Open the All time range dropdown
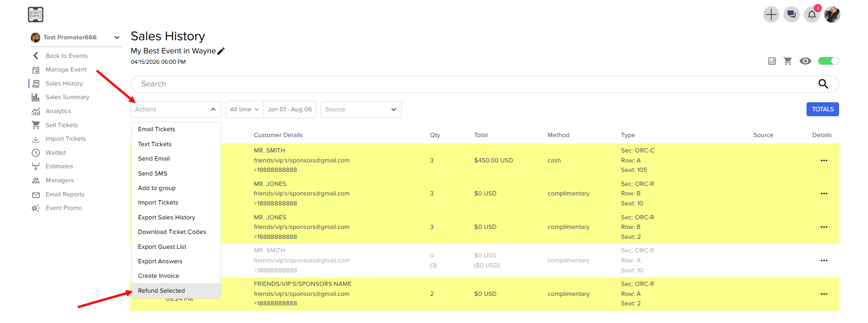 [x=244, y=109]
